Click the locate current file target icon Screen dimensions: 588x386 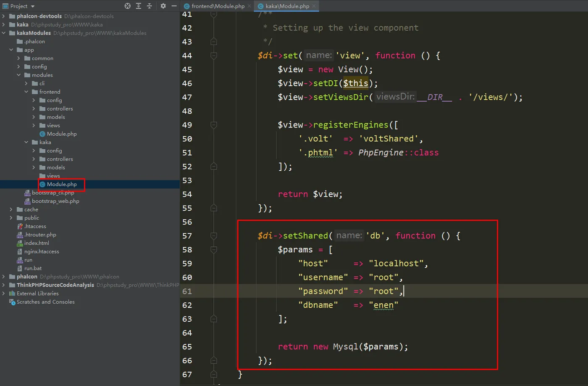128,6
